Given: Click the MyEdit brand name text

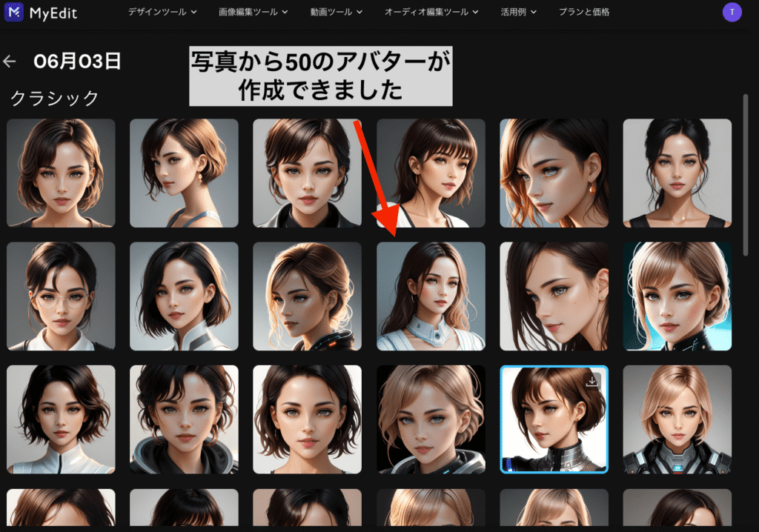Looking at the screenshot, I should pos(53,13).
